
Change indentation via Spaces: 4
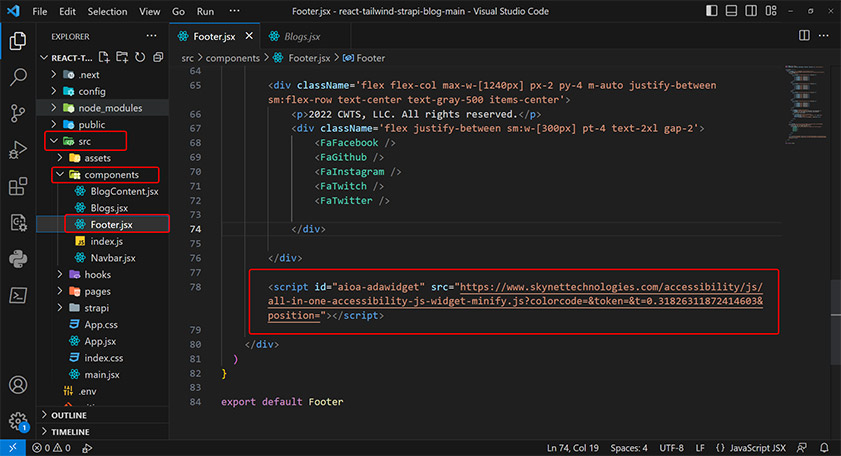629,447
